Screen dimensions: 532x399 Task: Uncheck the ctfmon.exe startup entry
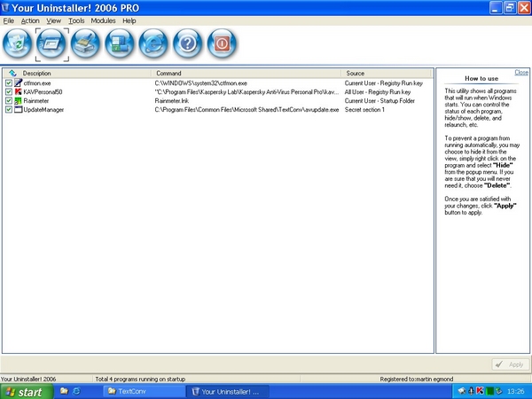coord(9,83)
